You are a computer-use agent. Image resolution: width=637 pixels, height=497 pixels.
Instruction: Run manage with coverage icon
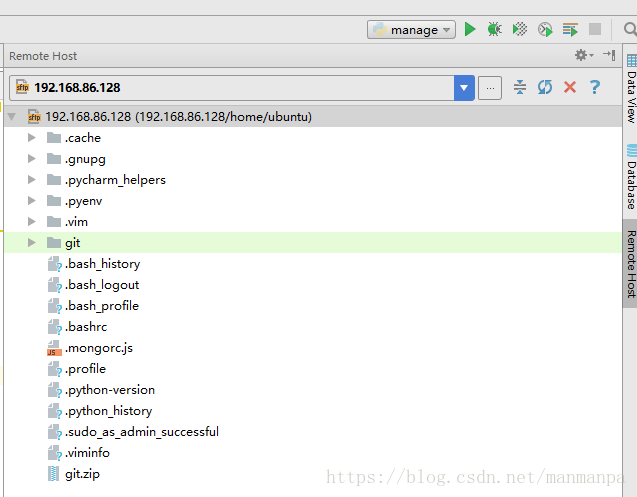pyautogui.click(x=520, y=29)
